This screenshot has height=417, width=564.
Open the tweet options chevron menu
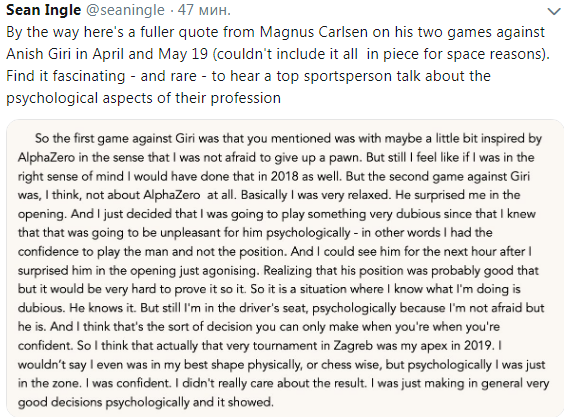click(555, 11)
